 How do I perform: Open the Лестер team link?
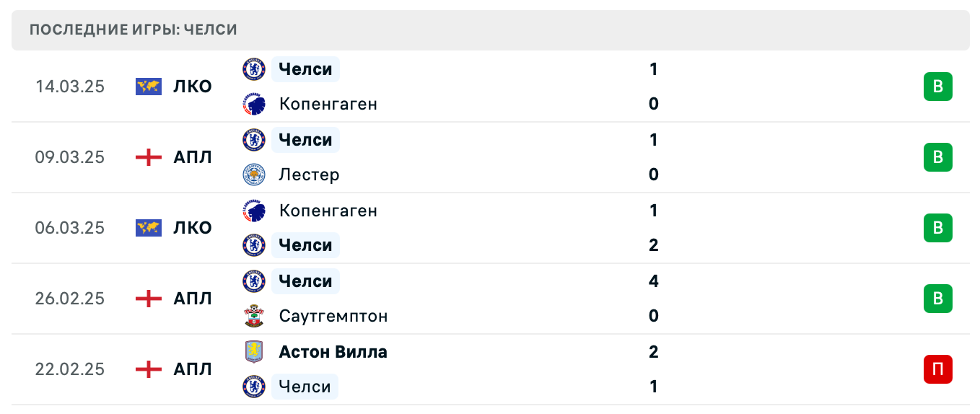[x=309, y=175]
